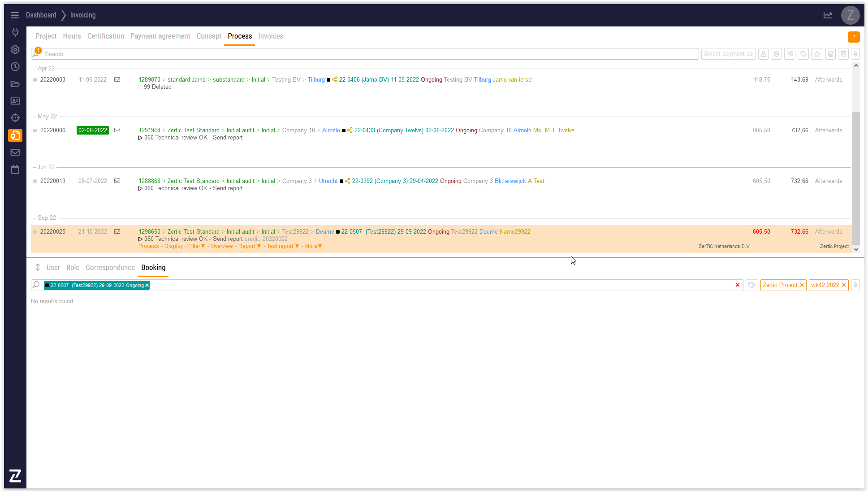Viewport: 868px width, 492px height.
Task: Switch to the Invoices tab
Action: (x=271, y=36)
